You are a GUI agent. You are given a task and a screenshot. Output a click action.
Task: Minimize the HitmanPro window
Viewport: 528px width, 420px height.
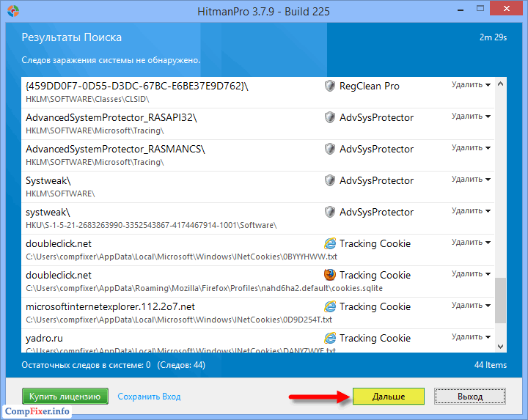461,9
